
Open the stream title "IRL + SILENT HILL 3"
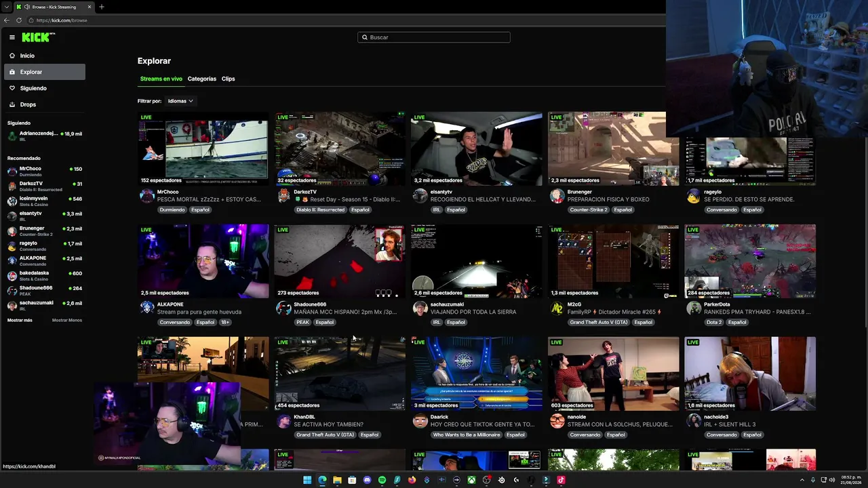730,424
